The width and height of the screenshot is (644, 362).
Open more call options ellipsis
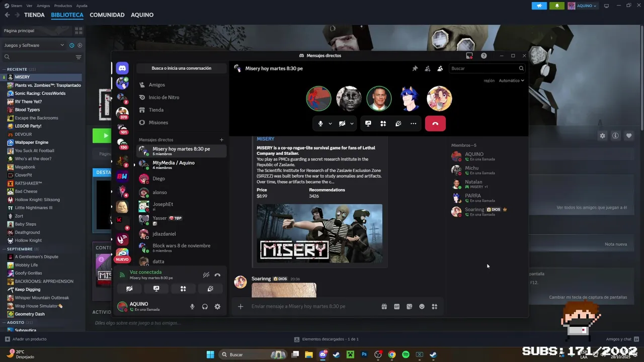tap(413, 124)
